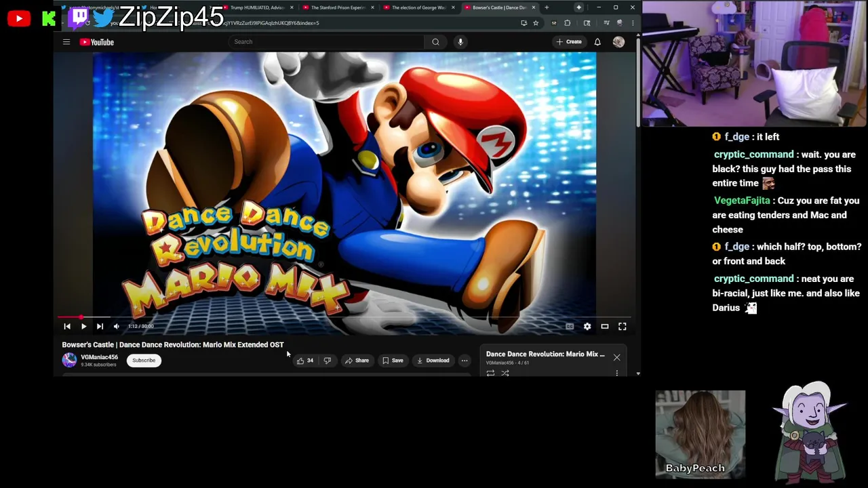Open the playlist panel options menu

point(617,373)
